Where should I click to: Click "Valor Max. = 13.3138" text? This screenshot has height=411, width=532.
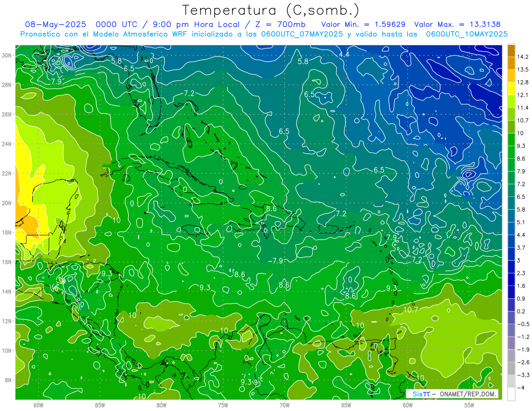[458, 24]
